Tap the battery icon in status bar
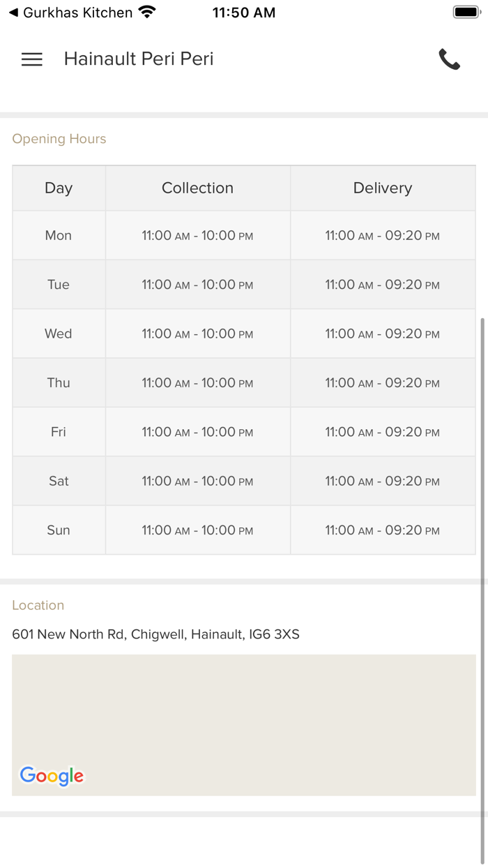488x868 pixels. point(465,13)
